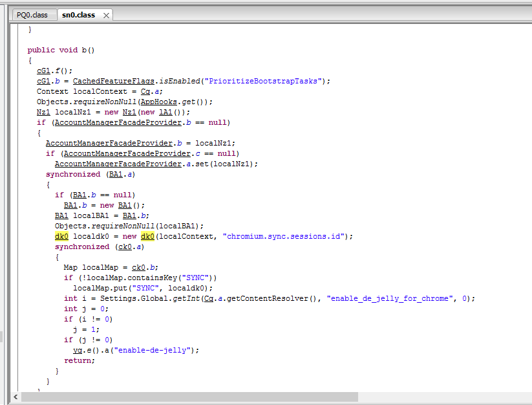Click the containsKey("SYNC") condition
This screenshot has height=405, width=532.
pyautogui.click(x=140, y=278)
